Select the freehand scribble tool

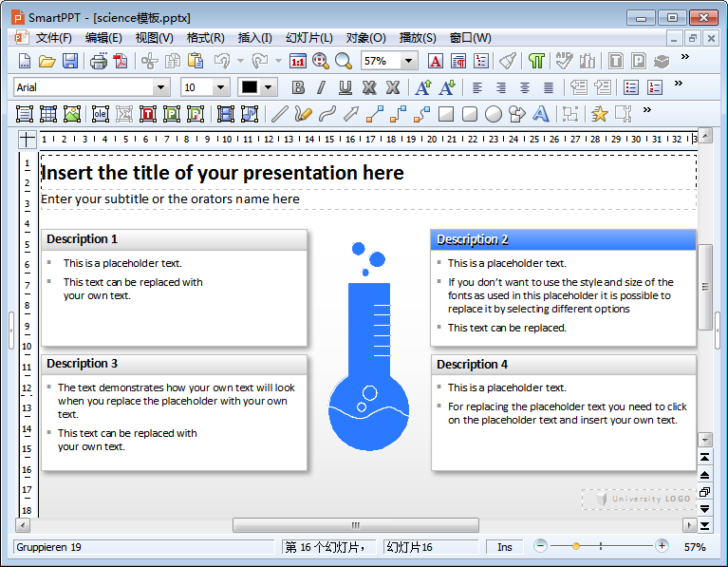(x=303, y=114)
